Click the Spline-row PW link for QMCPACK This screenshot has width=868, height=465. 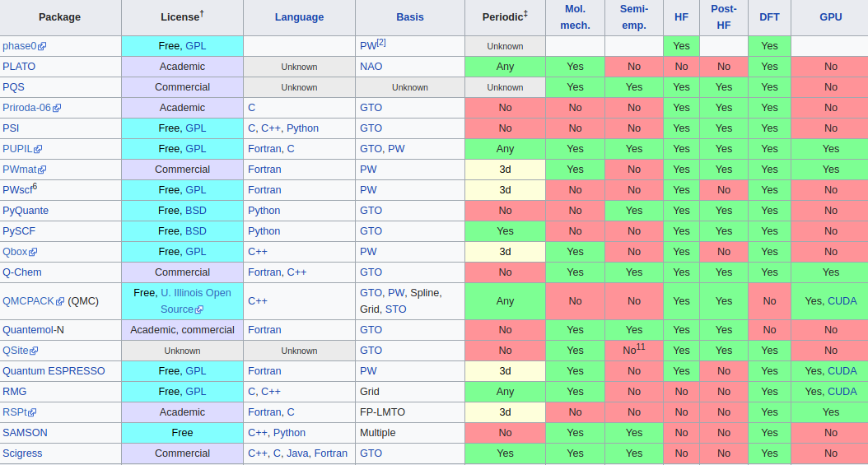pyautogui.click(x=396, y=293)
